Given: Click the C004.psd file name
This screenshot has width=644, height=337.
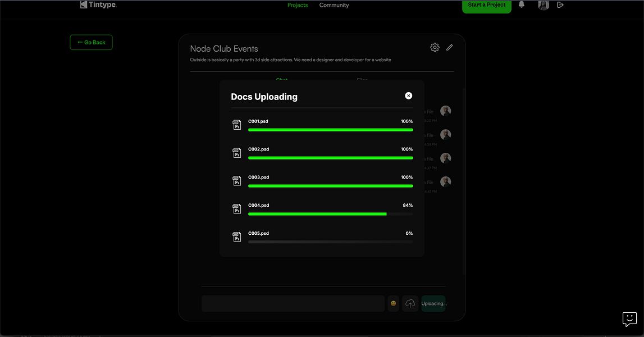Looking at the screenshot, I should pos(258,205).
